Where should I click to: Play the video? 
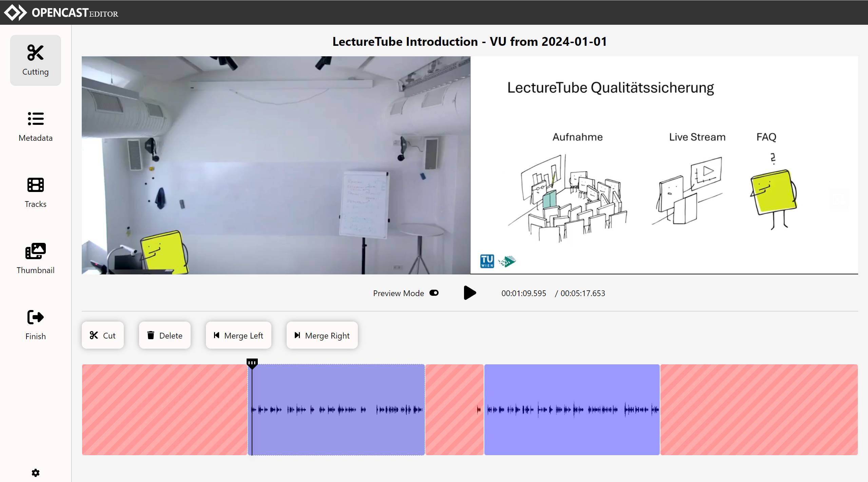[470, 293]
